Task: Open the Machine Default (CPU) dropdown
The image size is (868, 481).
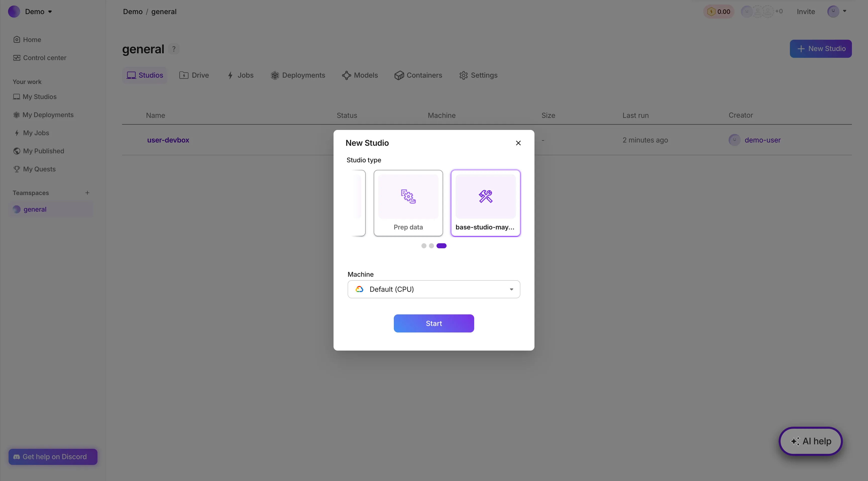Action: click(x=434, y=289)
